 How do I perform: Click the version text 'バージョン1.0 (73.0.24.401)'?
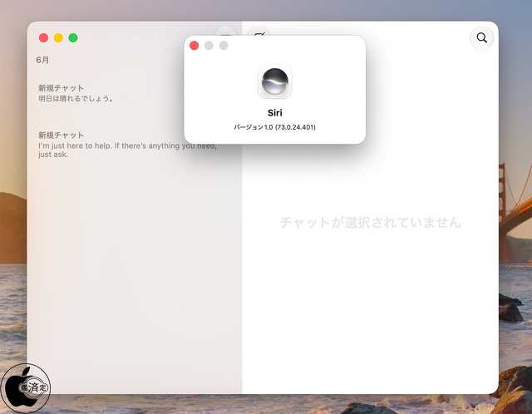coord(274,127)
